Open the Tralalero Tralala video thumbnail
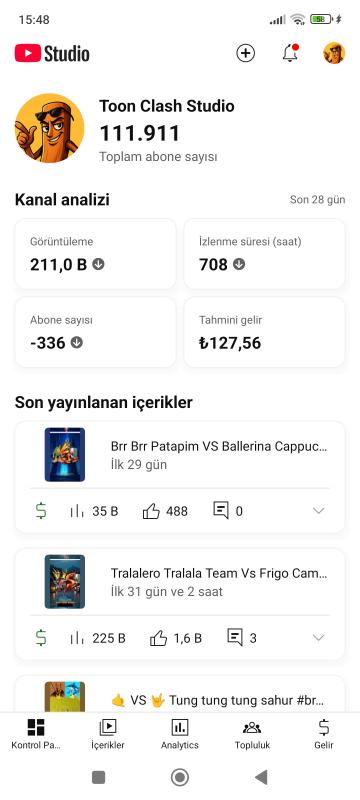Viewport: 360px width, 800px height. coord(65,582)
